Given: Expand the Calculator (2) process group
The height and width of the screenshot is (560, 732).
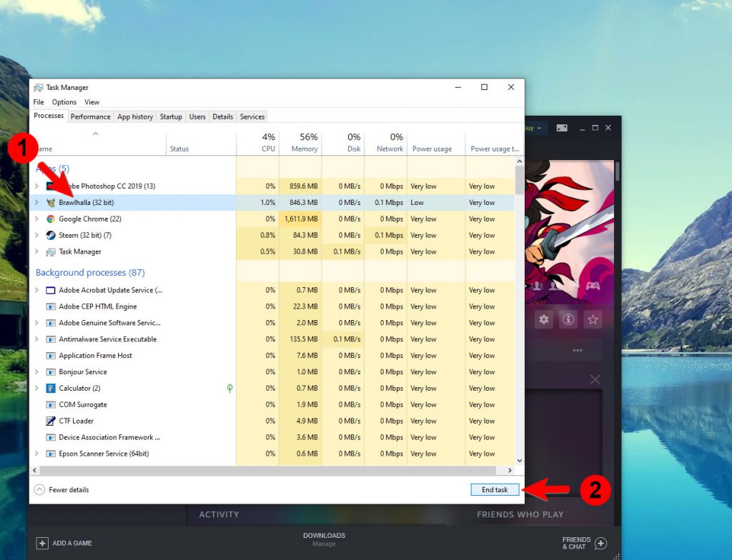Looking at the screenshot, I should tap(37, 389).
